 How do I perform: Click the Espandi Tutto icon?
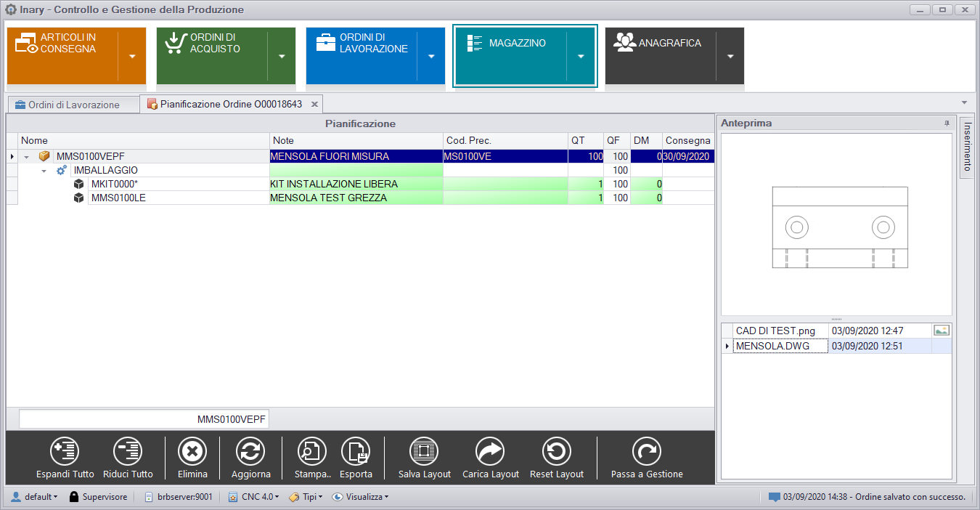65,452
